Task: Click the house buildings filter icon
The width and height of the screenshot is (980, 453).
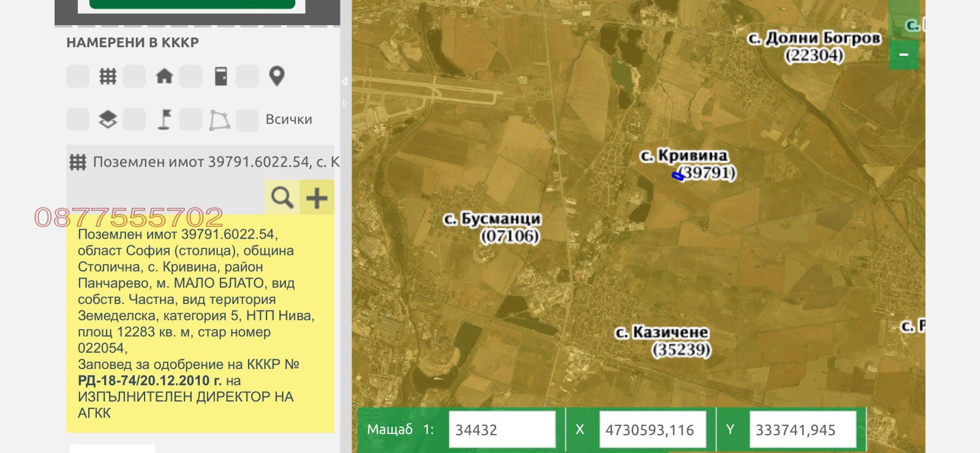Action: (164, 77)
